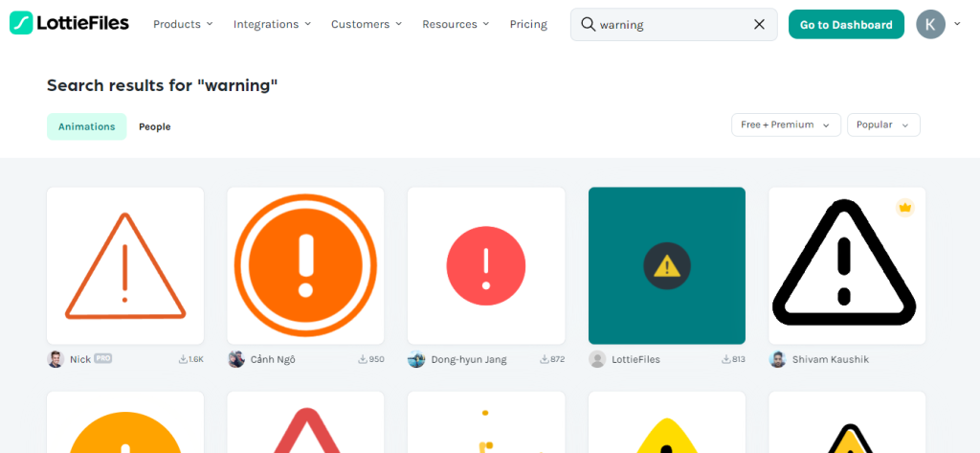Open the orange triangle warning animation
This screenshot has width=980, height=453.
(125, 265)
